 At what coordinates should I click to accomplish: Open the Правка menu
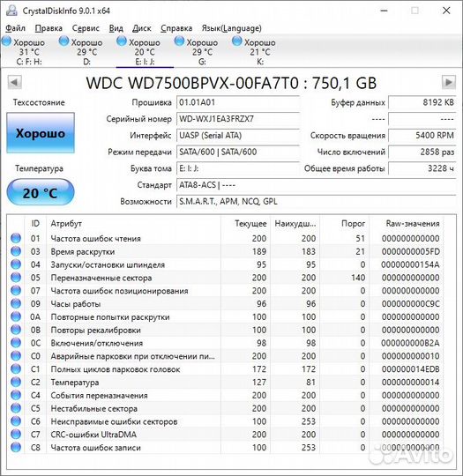coord(49,28)
